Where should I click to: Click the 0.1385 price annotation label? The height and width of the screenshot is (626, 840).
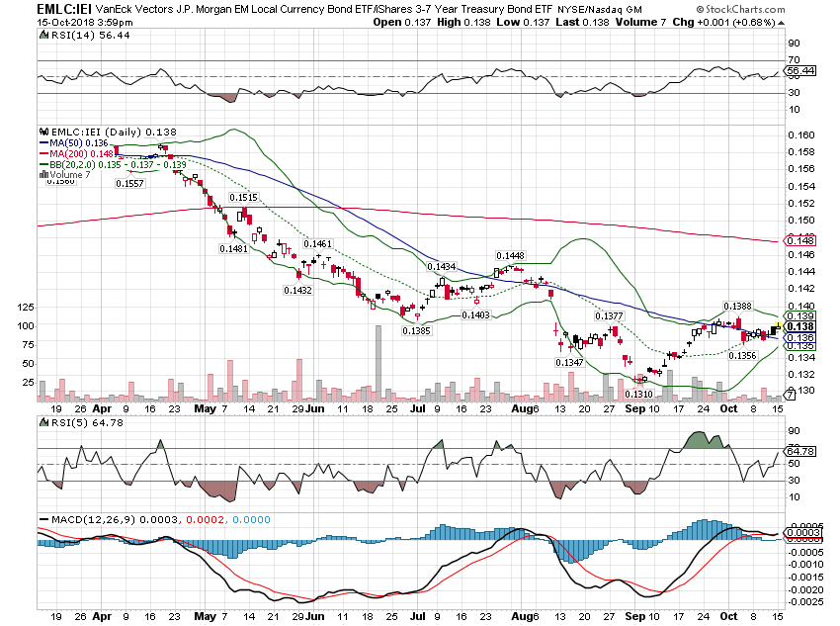(x=416, y=331)
